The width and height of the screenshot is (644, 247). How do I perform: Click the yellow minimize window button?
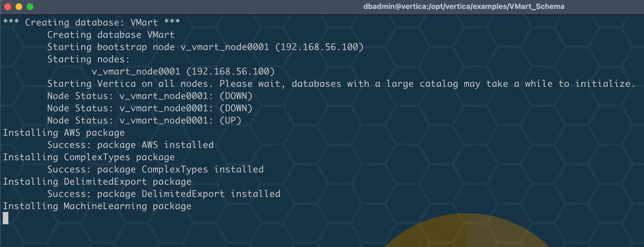click(x=19, y=7)
